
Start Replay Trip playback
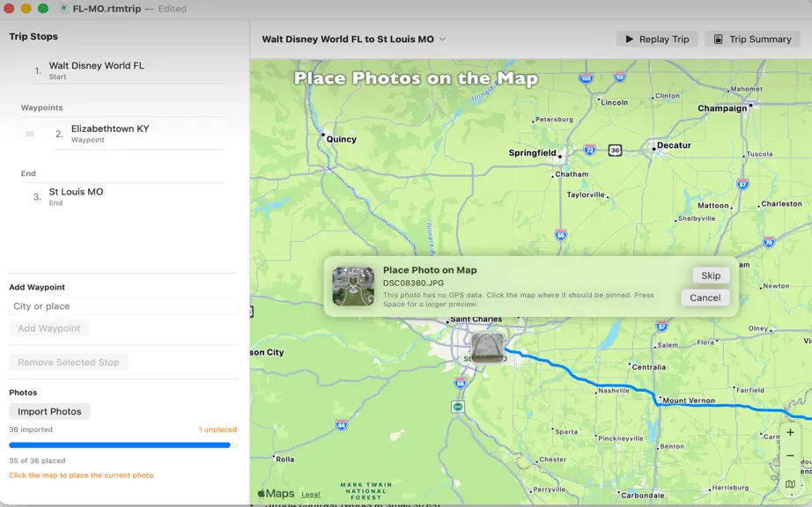tap(657, 40)
